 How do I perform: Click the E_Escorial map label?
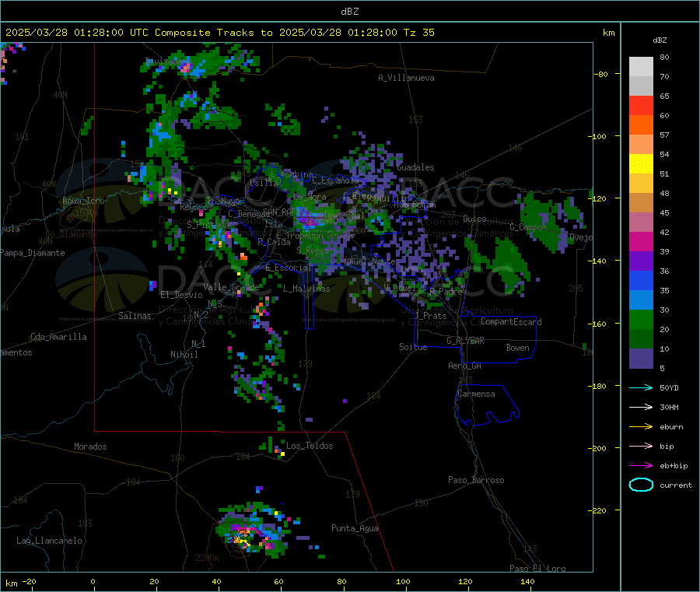[x=289, y=268]
